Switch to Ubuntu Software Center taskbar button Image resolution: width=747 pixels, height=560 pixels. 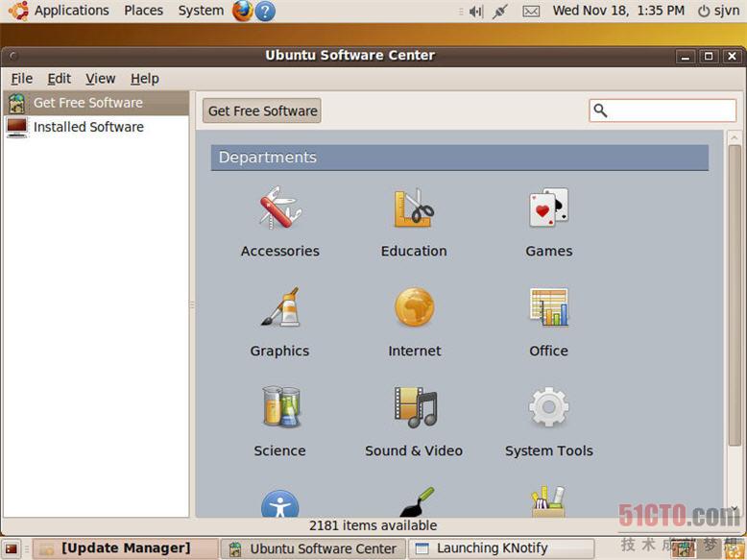coord(314,548)
